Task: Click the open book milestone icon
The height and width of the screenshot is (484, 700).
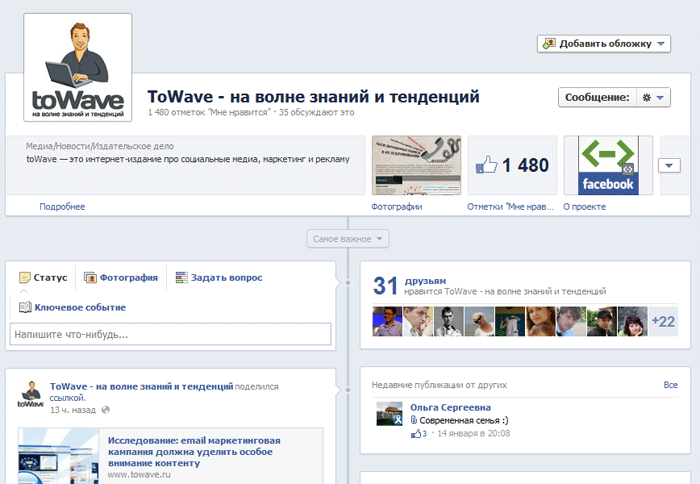Action: coord(25,307)
